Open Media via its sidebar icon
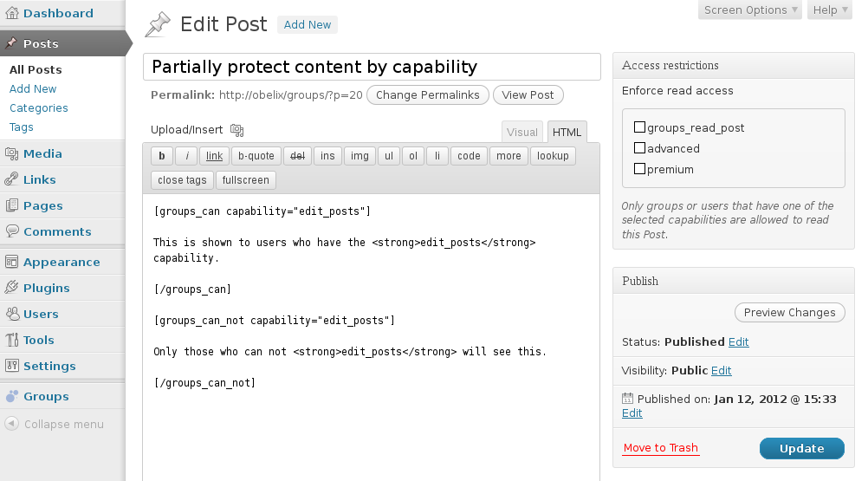The width and height of the screenshot is (868, 481). [x=11, y=153]
